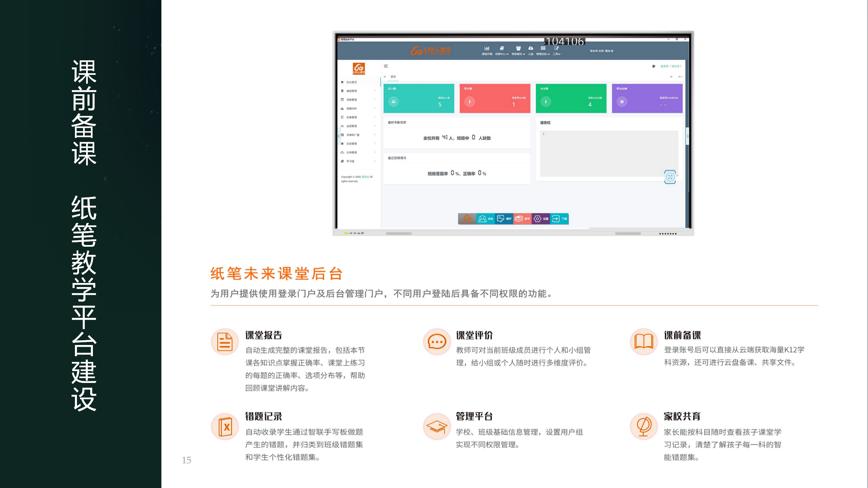
Task: Click the tab-scroll-right arrow on tab bar
Action: pos(671,77)
